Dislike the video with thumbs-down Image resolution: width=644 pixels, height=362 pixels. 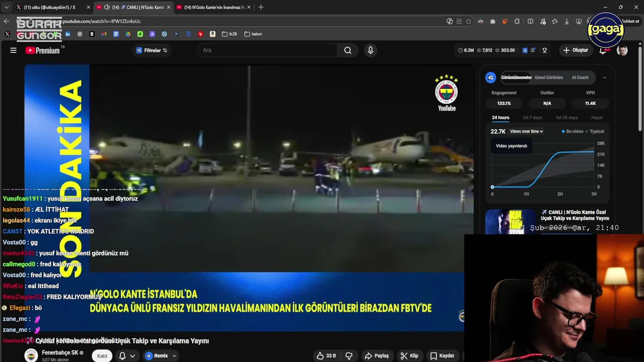[349, 356]
